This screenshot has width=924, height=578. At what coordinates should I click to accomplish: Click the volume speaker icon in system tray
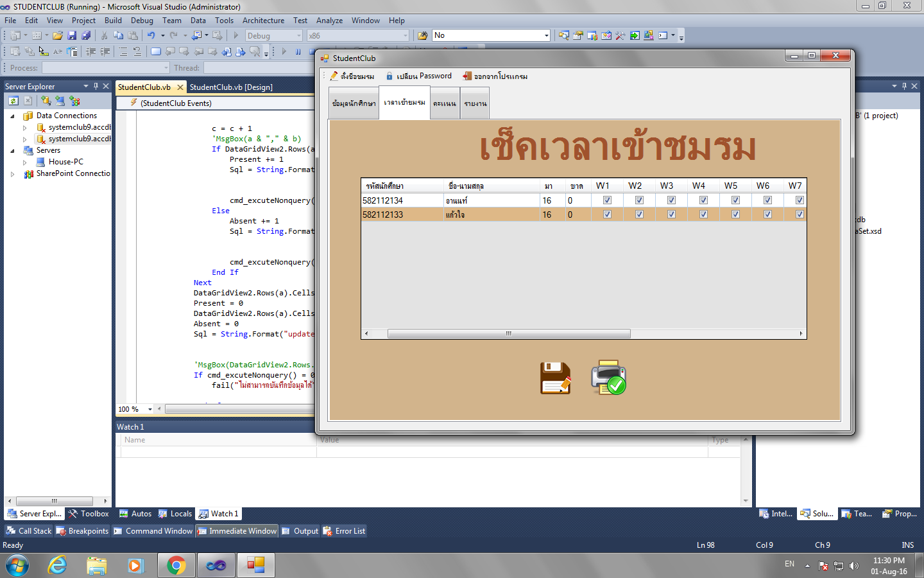[x=854, y=566]
